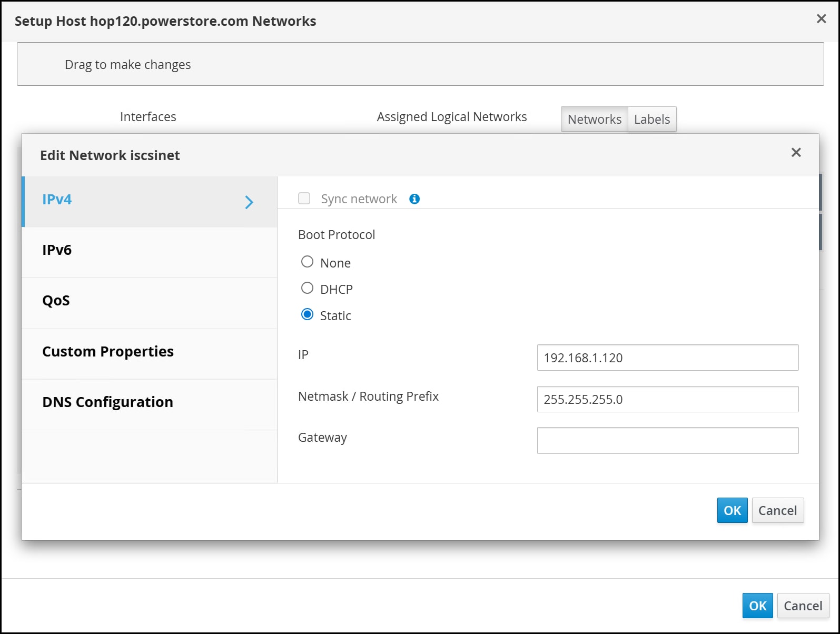Viewport: 840px width, 634px height.
Task: Switch to the QoS section
Action: click(x=150, y=303)
